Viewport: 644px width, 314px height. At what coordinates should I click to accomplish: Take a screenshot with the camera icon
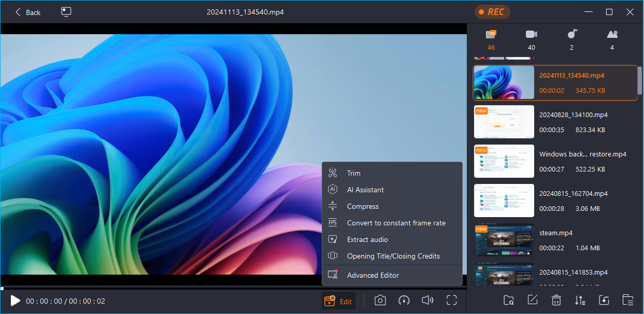tap(380, 301)
